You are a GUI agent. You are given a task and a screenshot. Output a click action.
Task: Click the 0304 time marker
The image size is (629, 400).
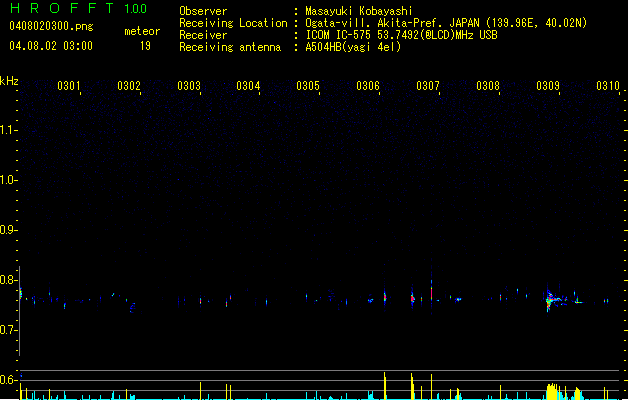[x=248, y=86]
